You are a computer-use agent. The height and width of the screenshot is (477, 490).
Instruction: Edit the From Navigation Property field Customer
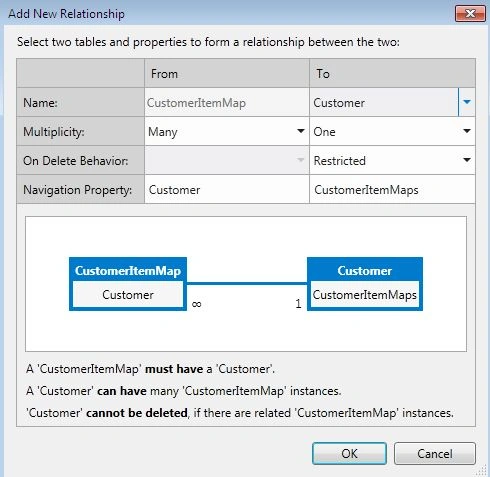[x=227, y=190]
